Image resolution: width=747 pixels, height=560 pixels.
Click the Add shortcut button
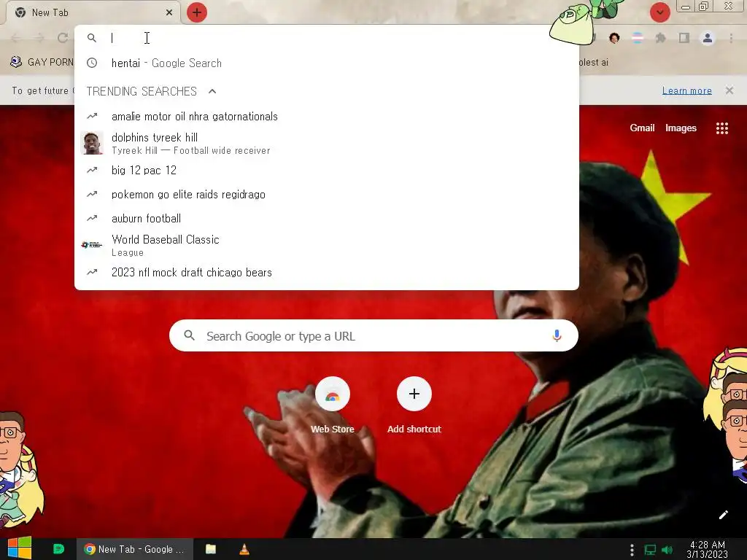pos(414,405)
